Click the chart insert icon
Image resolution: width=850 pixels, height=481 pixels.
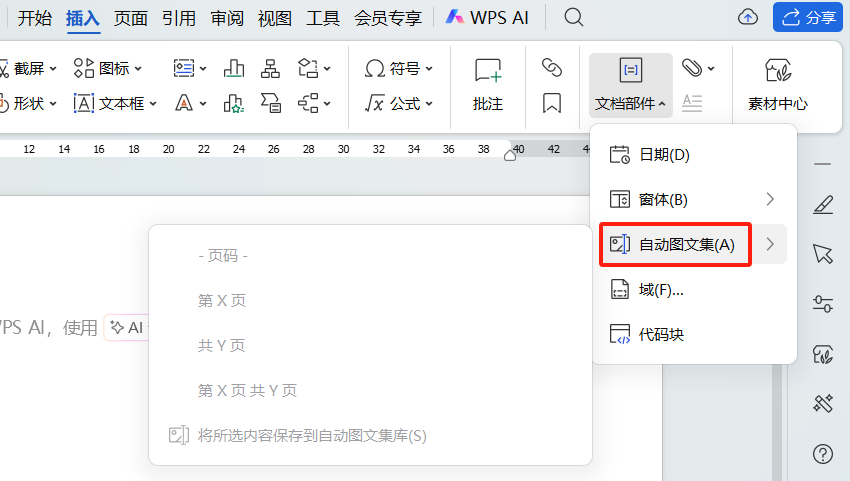234,68
